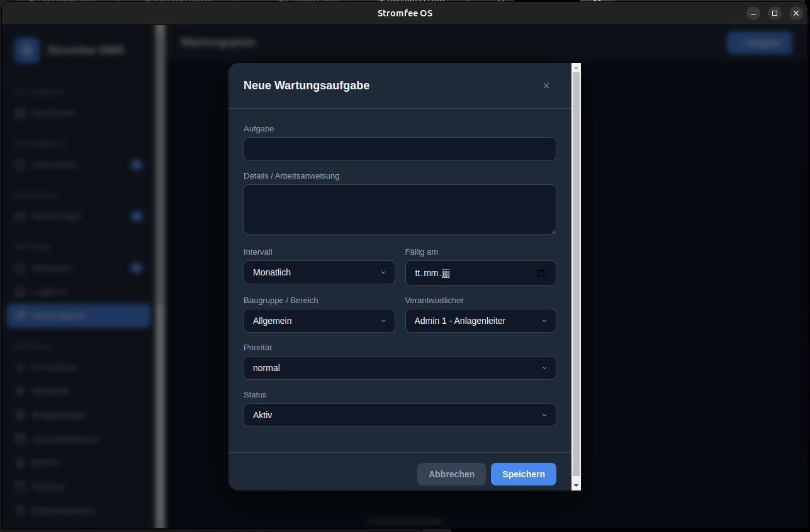Viewport: 810px width, 532px height.
Task: Close the Neue Wartungsaufgabe dialog with X
Action: click(x=546, y=86)
